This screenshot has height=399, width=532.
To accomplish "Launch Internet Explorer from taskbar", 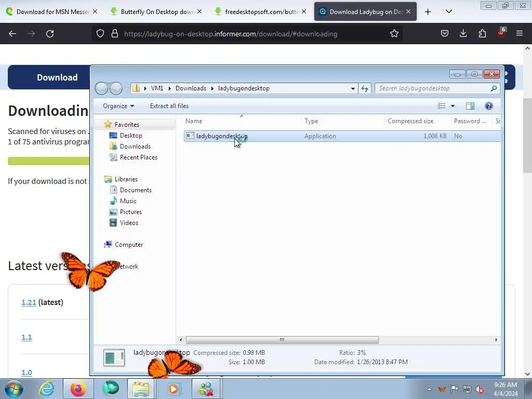I will tap(46, 389).
